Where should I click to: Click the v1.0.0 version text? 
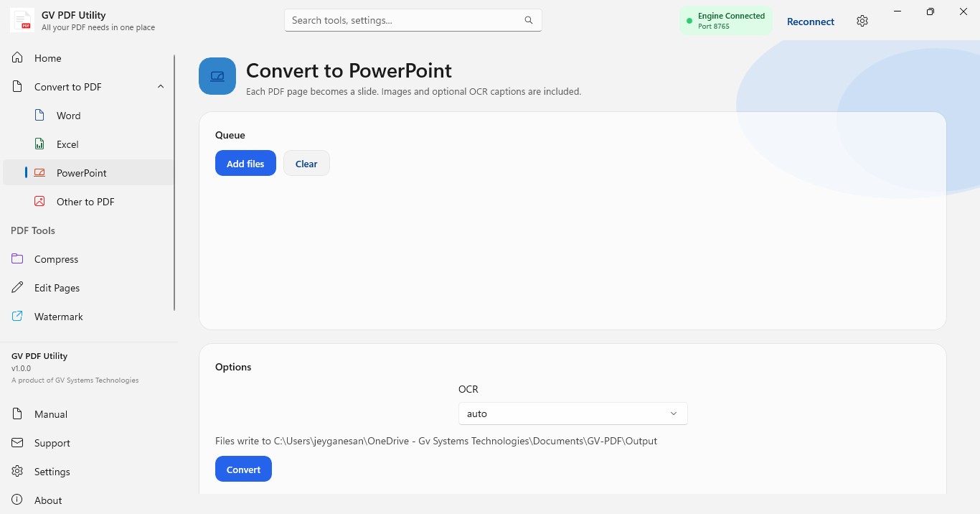point(21,368)
